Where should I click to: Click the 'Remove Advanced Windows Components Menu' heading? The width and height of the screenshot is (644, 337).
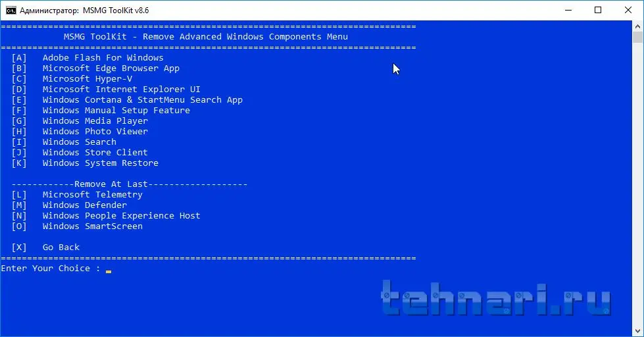tap(245, 37)
